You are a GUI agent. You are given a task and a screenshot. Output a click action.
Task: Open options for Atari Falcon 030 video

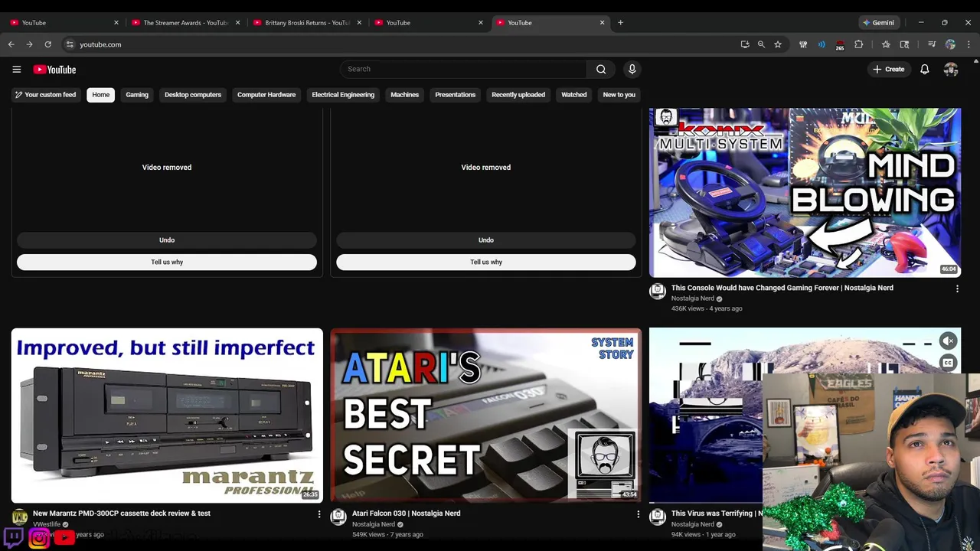pyautogui.click(x=638, y=514)
